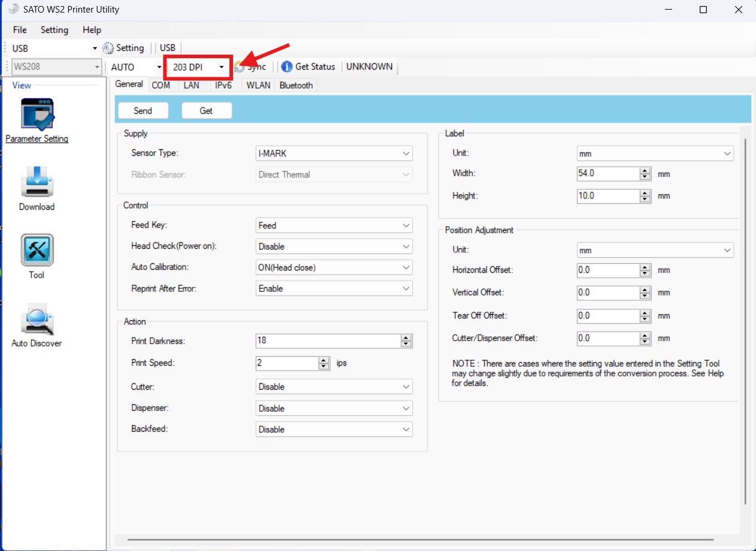The width and height of the screenshot is (756, 551).
Task: Click the Sync refresh icon
Action: [240, 67]
